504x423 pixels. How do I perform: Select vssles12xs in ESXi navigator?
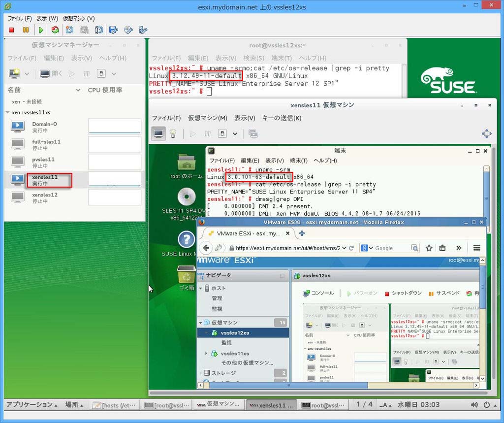pos(243,333)
